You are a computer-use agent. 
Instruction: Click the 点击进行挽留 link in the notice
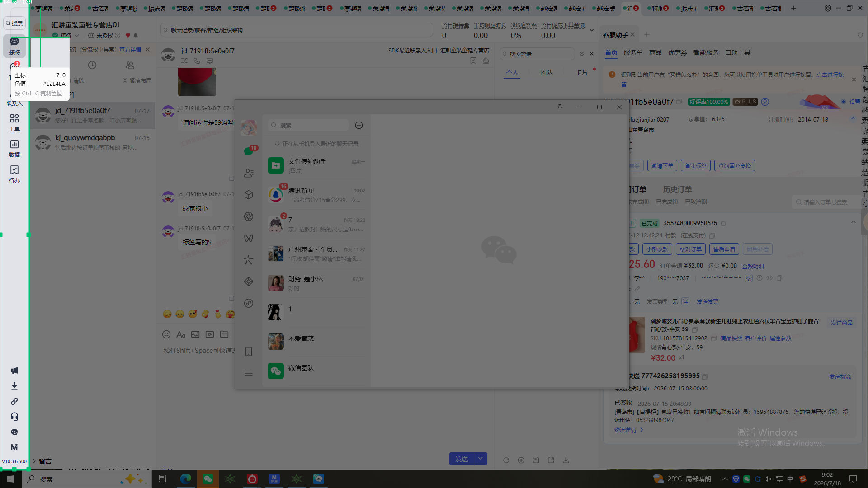tap(830, 75)
